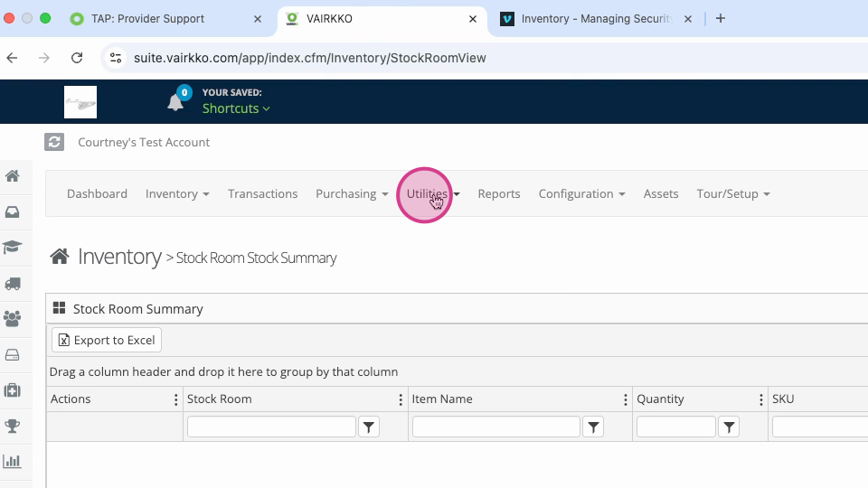Screen dimensions: 868x488
Task: Sort by Stock Room column header
Action: [x=219, y=399]
